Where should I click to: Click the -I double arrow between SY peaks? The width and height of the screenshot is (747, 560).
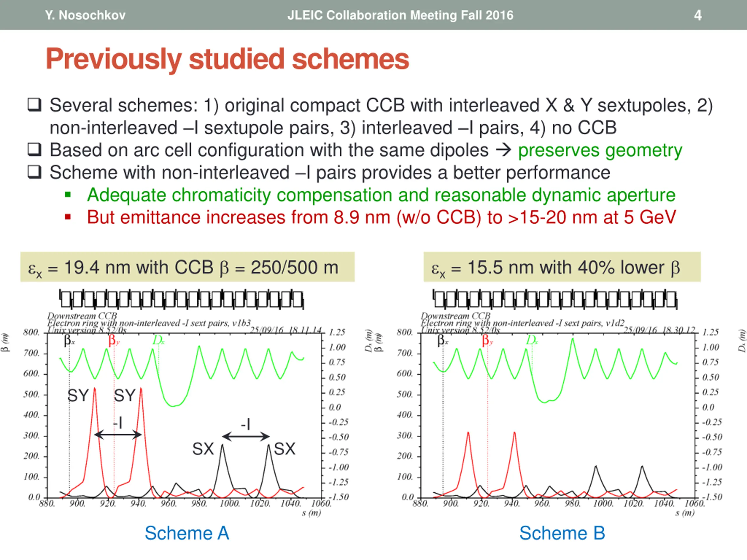coord(118,435)
